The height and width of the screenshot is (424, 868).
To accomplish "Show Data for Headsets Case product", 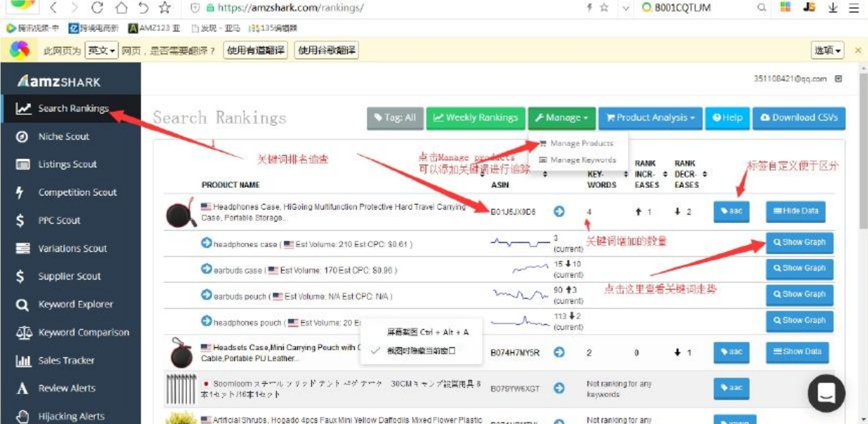I will [797, 352].
